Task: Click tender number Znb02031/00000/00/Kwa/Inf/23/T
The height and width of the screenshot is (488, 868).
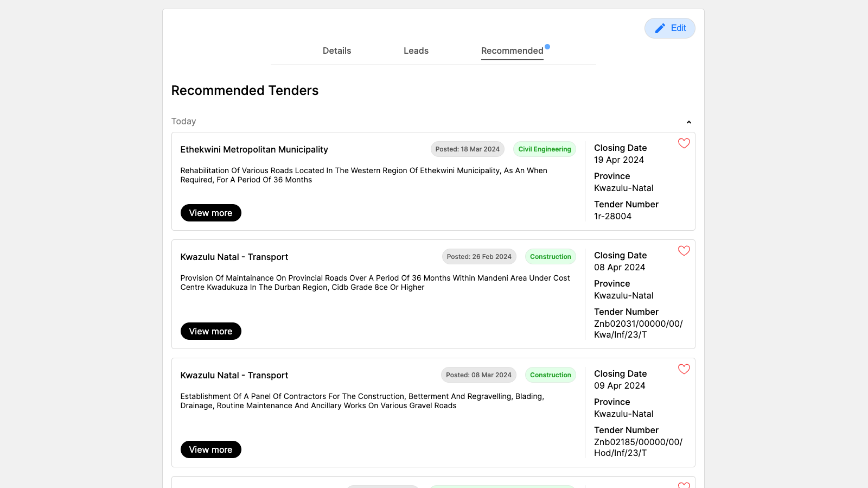Action: pos(639,329)
